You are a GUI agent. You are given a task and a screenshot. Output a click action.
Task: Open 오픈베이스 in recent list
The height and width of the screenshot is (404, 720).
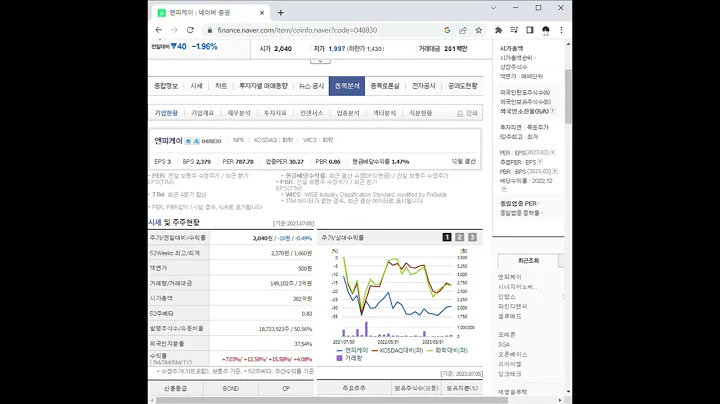512,354
